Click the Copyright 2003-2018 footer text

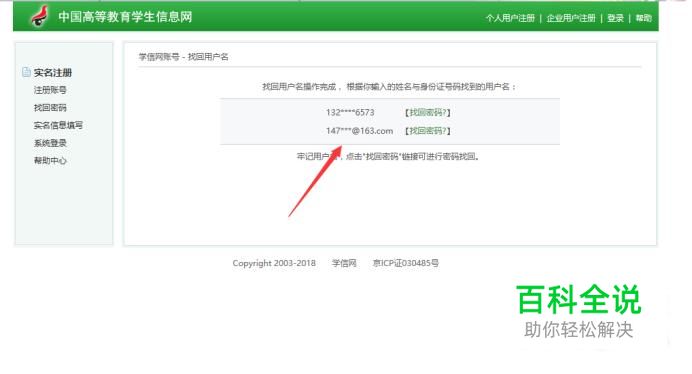(x=274, y=263)
